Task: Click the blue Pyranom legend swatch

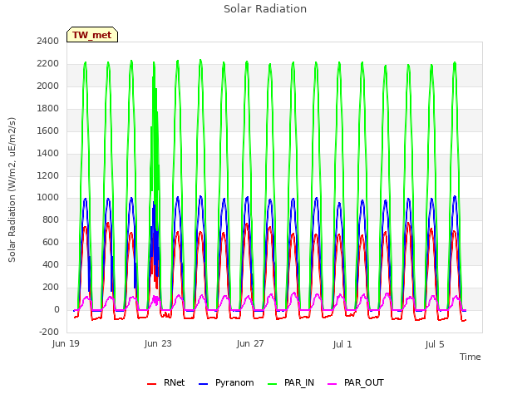Action: 203,384
